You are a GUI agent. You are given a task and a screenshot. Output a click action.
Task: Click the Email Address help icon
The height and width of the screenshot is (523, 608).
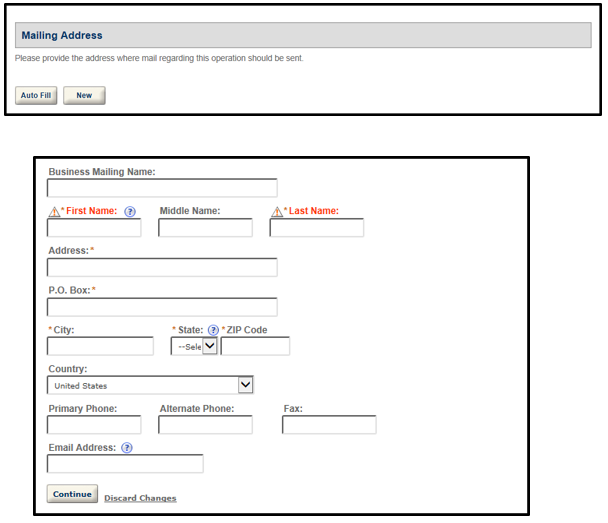coord(127,448)
